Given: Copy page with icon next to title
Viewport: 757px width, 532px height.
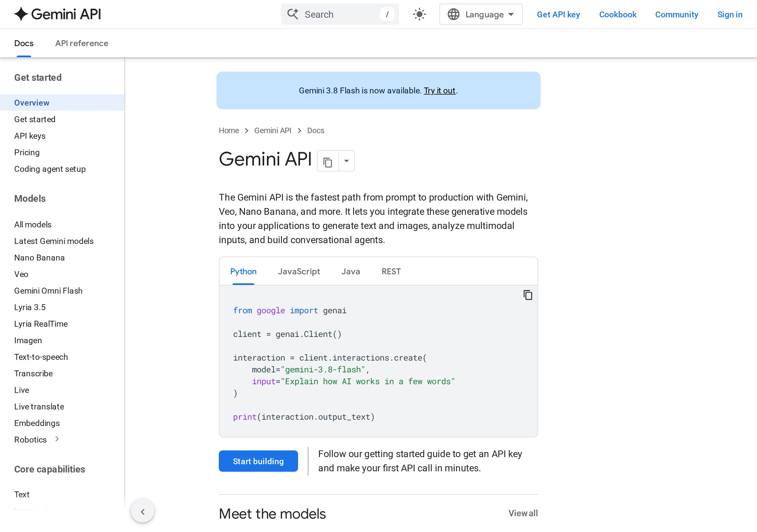Looking at the screenshot, I should pyautogui.click(x=328, y=161).
